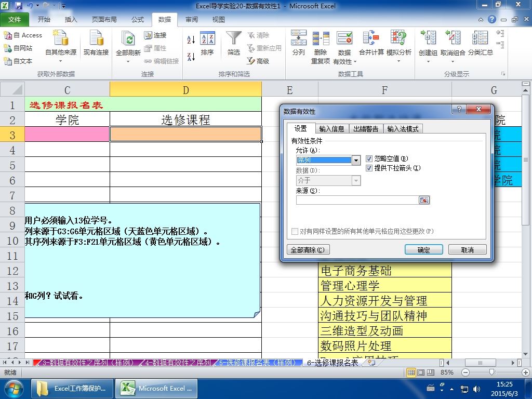Switch to Normal view in status bar
This screenshot has width=532, height=399.
[411, 373]
